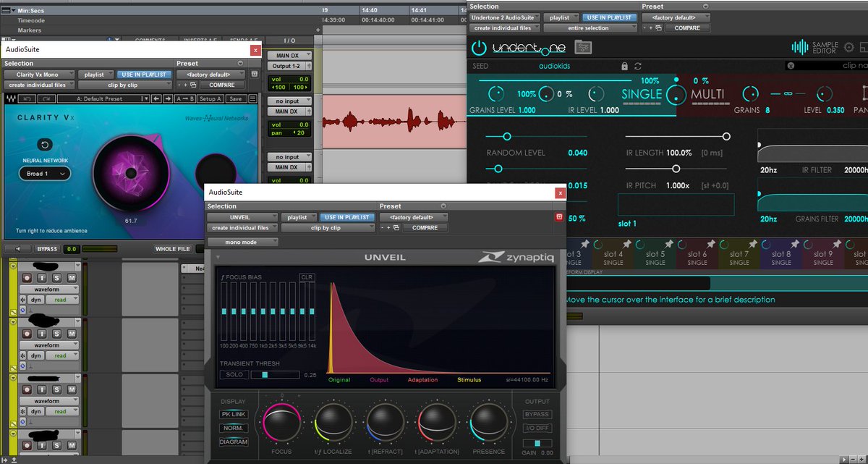
Task: Click CLR in Unveil focus bias
Action: 307,277
